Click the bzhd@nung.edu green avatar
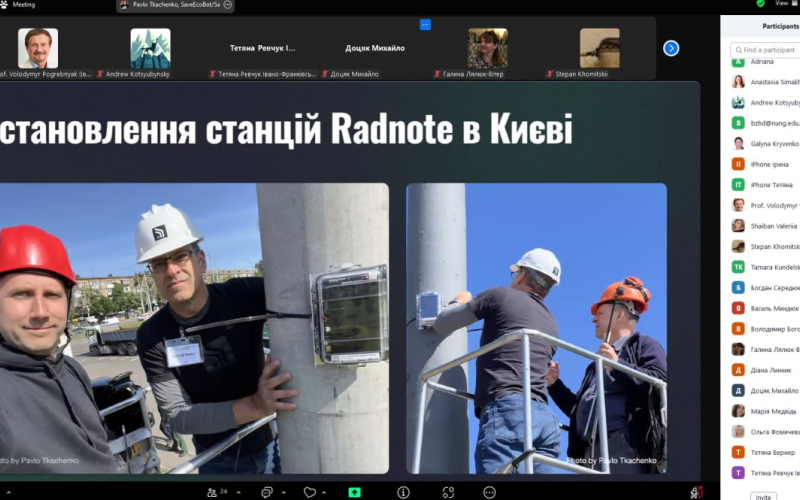Viewport: 800px width, 500px height. pyautogui.click(x=738, y=123)
